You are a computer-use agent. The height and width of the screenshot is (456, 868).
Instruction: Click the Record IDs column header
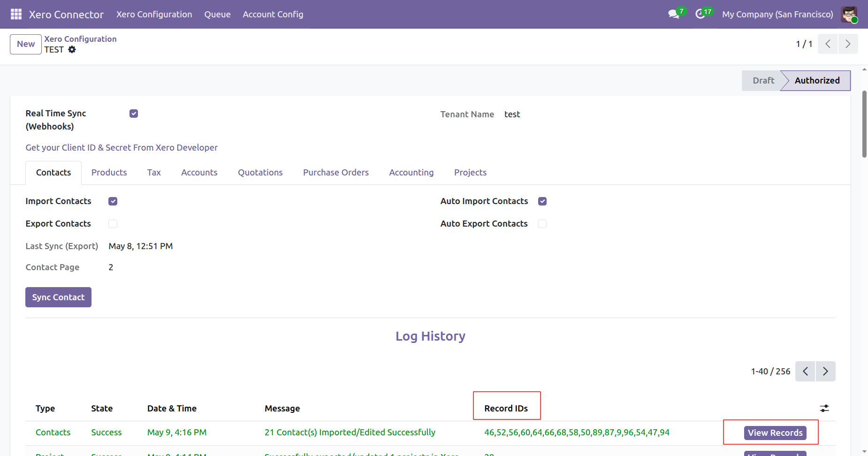506,409
